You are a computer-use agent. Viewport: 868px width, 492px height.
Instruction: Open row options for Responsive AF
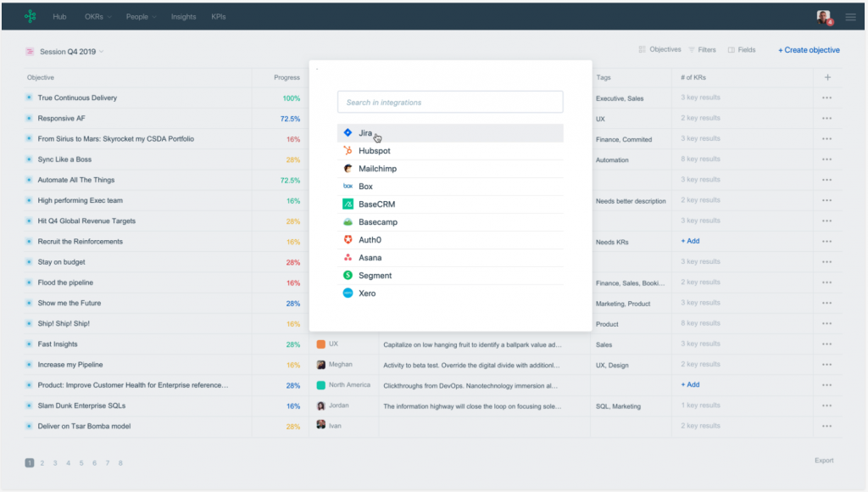click(x=827, y=119)
